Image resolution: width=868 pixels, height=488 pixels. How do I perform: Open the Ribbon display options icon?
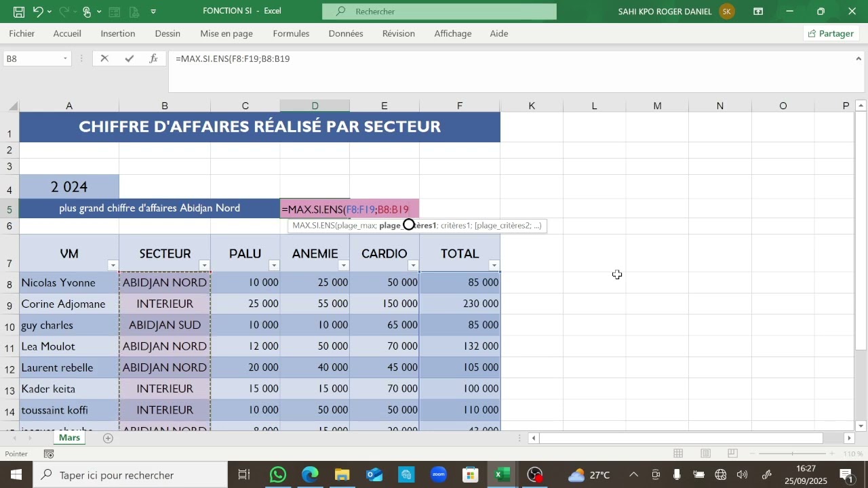pyautogui.click(x=758, y=12)
